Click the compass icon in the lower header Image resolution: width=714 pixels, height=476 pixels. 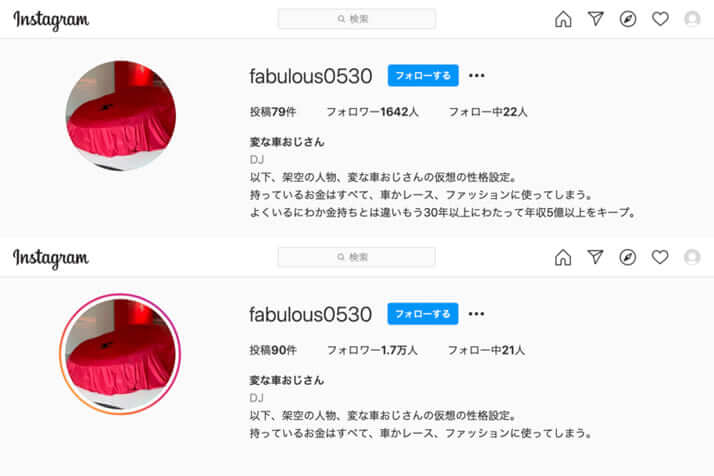pos(628,257)
